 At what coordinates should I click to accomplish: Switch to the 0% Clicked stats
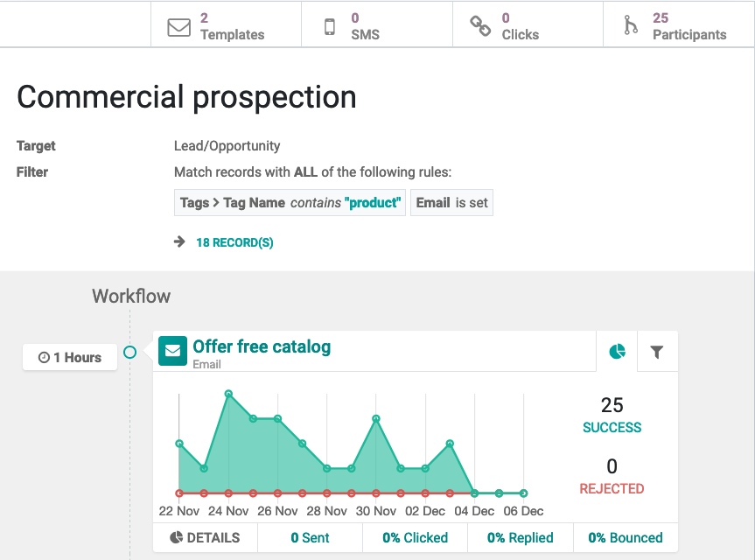tap(415, 537)
